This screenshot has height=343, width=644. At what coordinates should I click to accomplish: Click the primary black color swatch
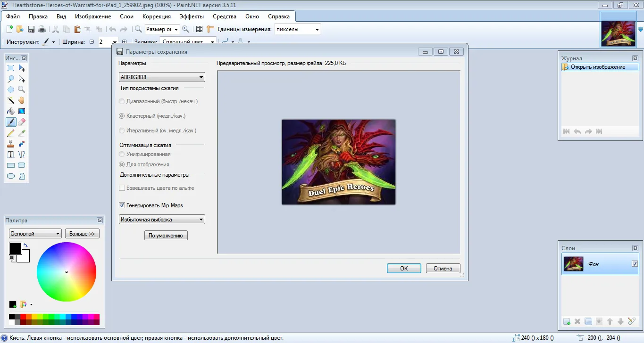click(x=16, y=248)
